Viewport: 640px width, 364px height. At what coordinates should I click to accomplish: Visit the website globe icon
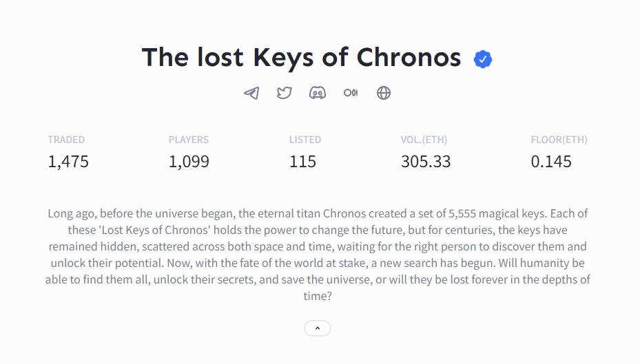[384, 93]
